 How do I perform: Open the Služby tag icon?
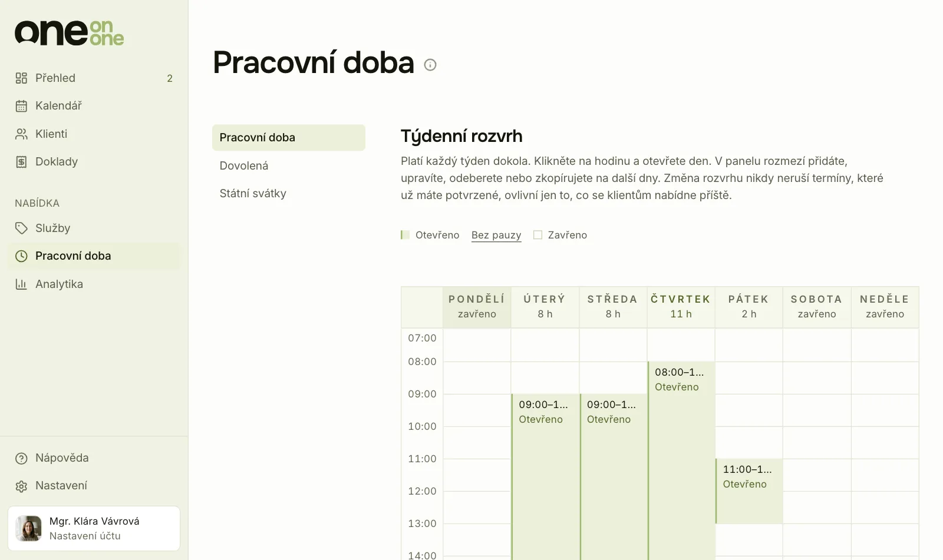pyautogui.click(x=21, y=228)
